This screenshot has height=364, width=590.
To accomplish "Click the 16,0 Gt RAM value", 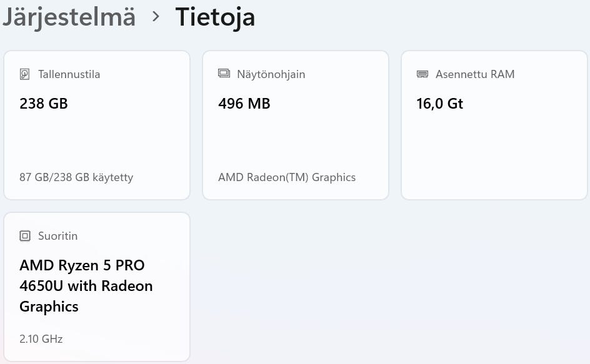I will [440, 104].
